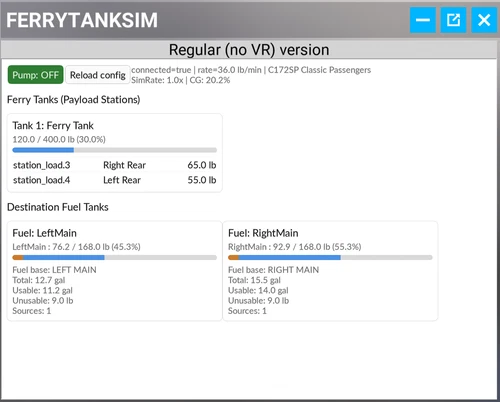The image size is (500, 402).
Task: Click LeftMain : 76.2 / 168.0 lb readout
Action: (76, 247)
